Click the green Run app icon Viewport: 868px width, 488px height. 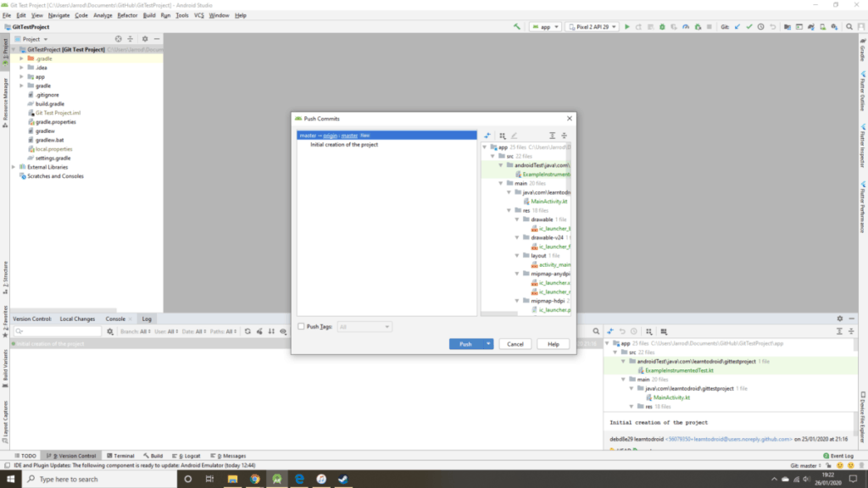[627, 27]
